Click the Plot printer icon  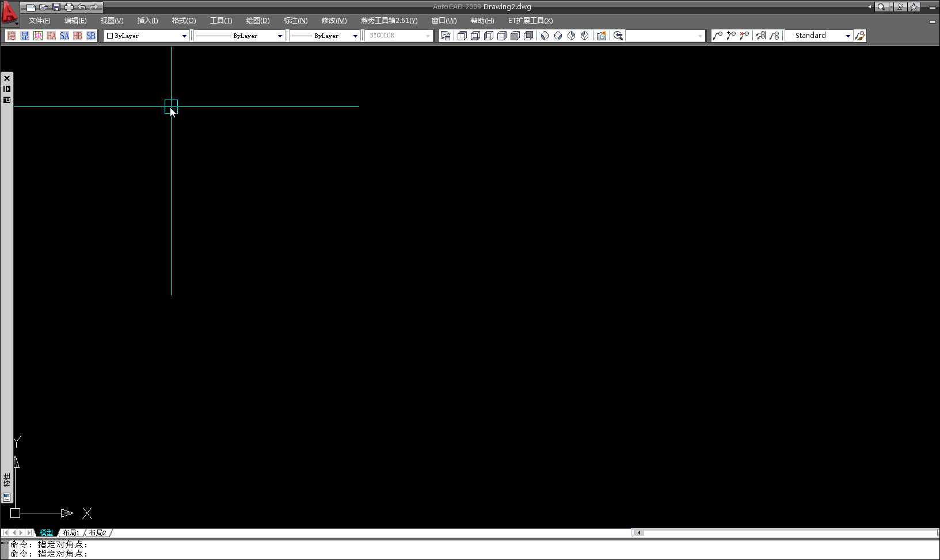click(x=68, y=7)
